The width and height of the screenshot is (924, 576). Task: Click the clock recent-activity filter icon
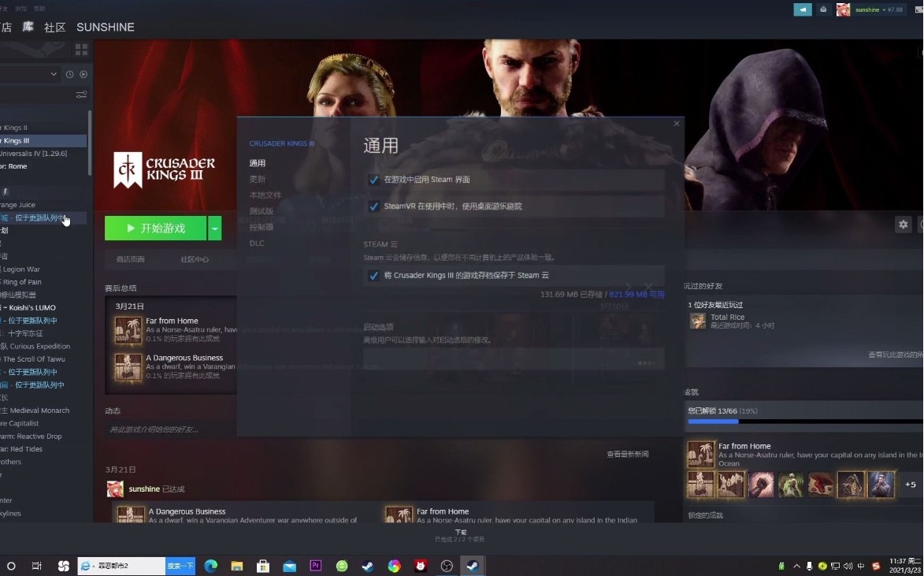[69, 74]
